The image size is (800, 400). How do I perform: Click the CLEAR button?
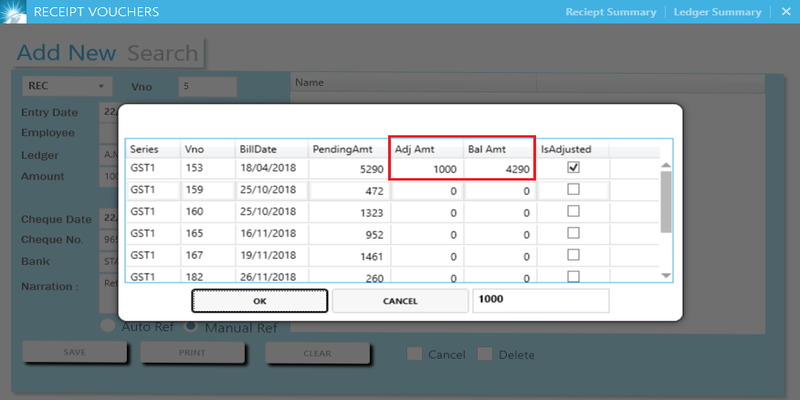click(x=317, y=353)
